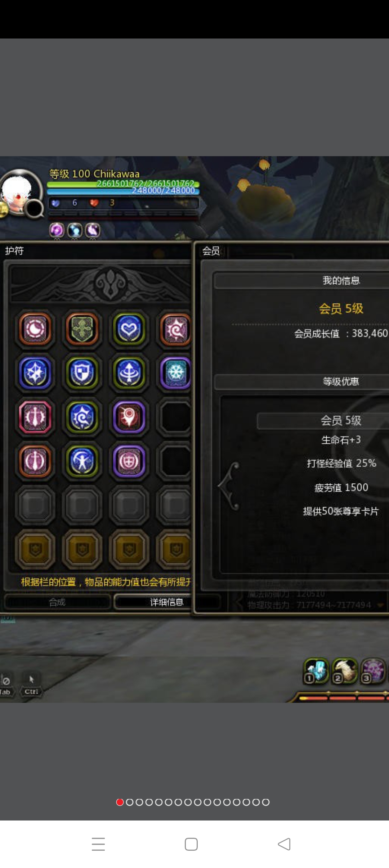The height and width of the screenshot is (868, 389).
Task: Click the blue heart talisman icon
Action: 129,329
